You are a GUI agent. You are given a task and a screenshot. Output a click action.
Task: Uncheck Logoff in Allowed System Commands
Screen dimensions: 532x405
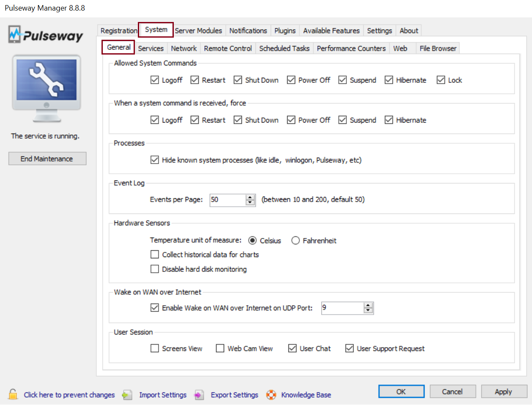click(x=155, y=80)
